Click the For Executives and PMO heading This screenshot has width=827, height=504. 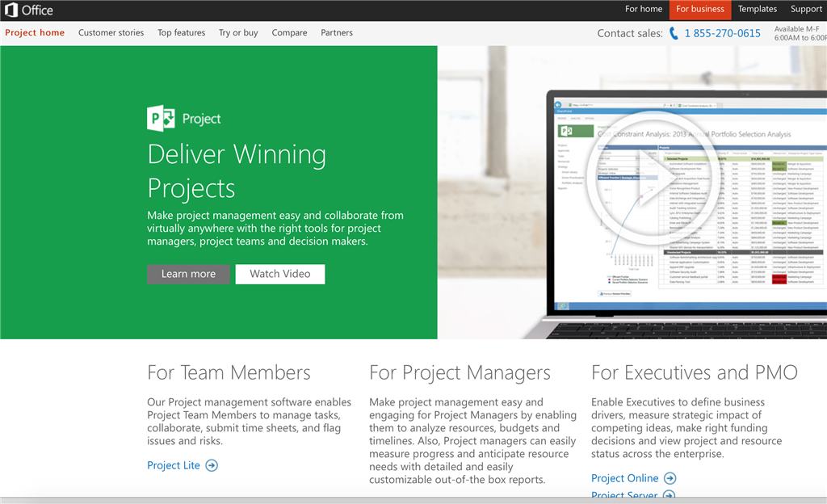(x=694, y=372)
